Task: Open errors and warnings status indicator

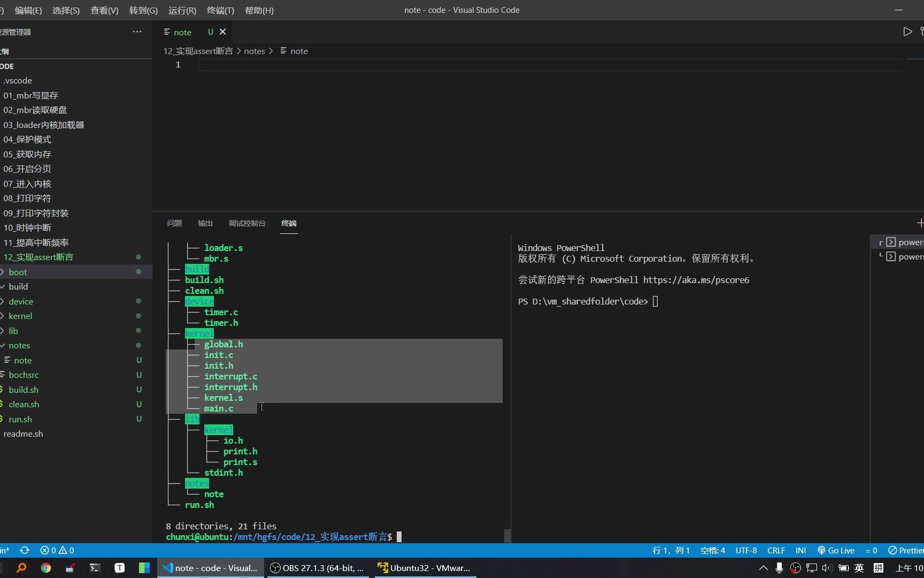Action: 57,550
